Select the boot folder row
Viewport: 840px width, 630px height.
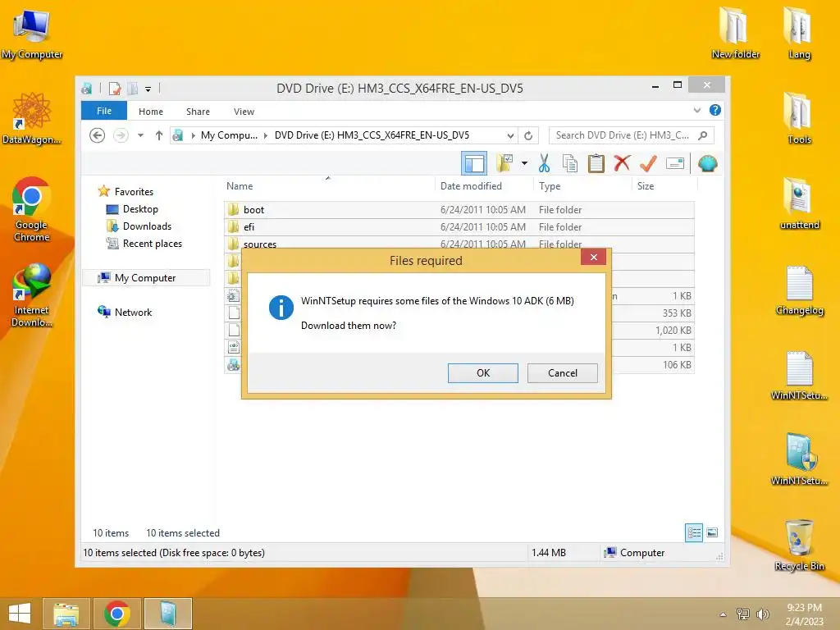tap(459, 209)
